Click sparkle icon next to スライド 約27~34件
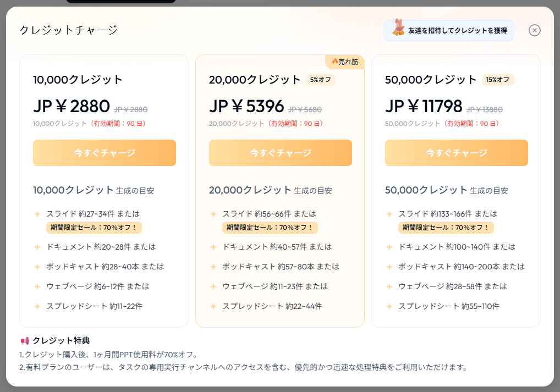The height and width of the screenshot is (392, 560). pyautogui.click(x=37, y=214)
